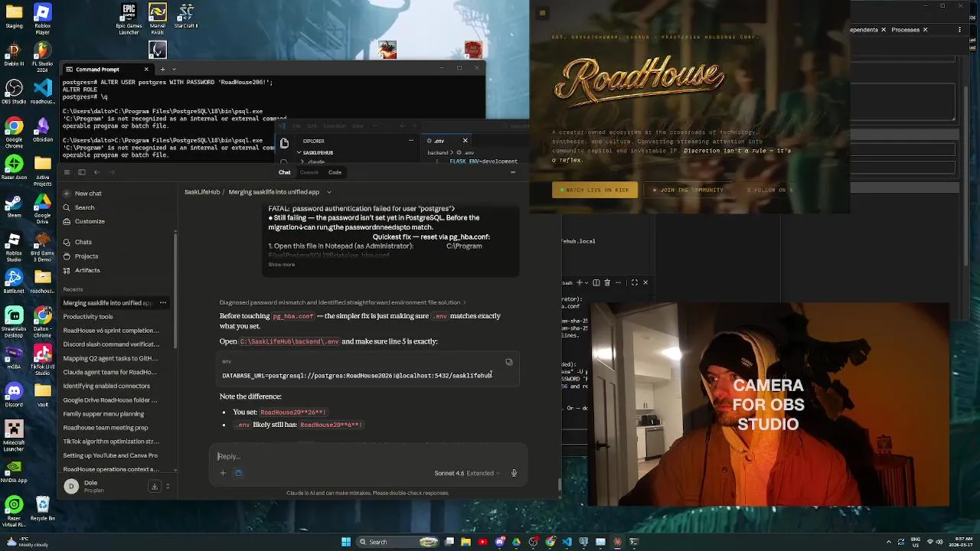
Task: Launch Minecraft Launcher shortcut
Action: coord(14,436)
